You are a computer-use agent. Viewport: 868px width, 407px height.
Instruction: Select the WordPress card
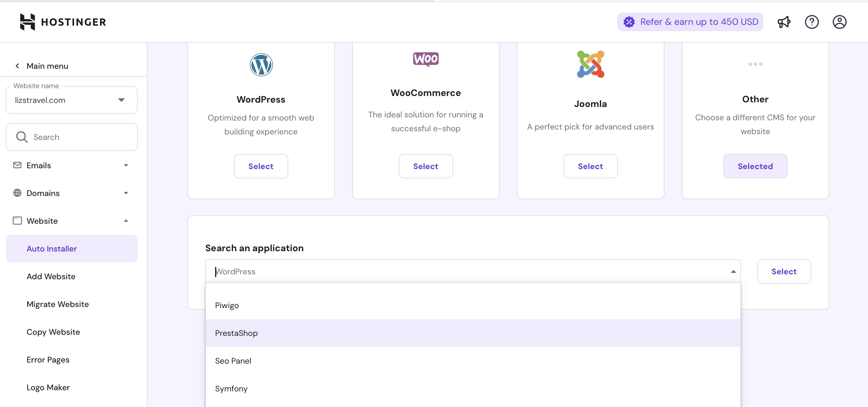(261, 166)
